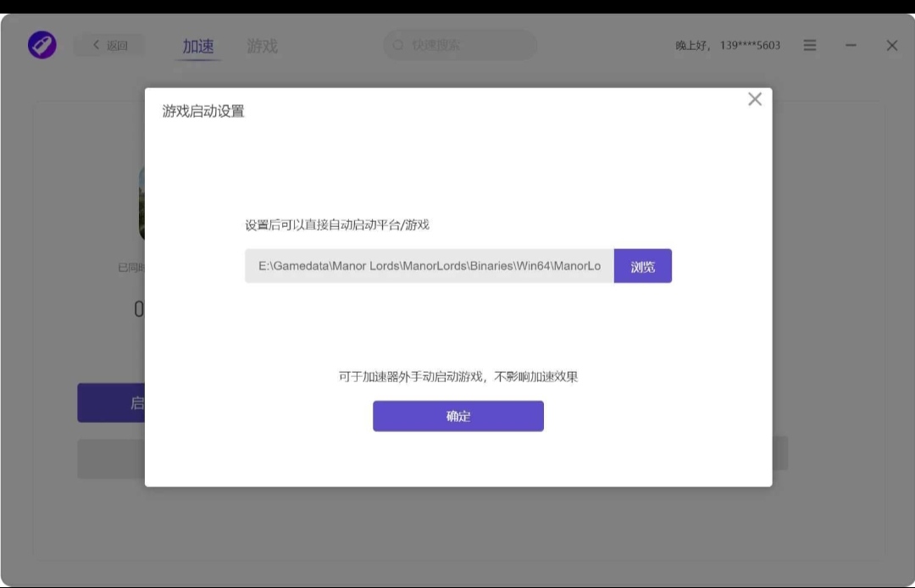
Task: Click the gray bar below 启动 button
Action: [x=111, y=458]
